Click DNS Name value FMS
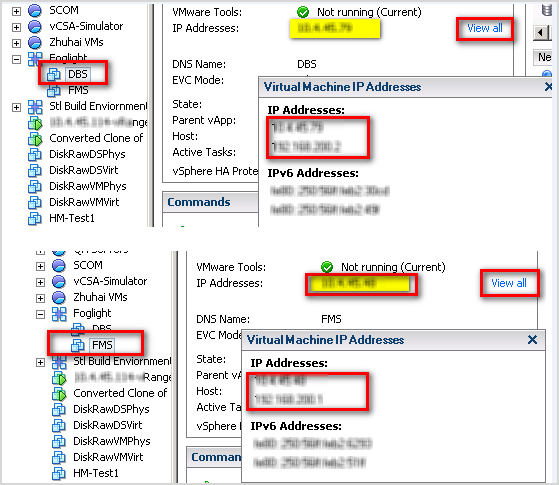This screenshot has height=485, width=559. pyautogui.click(x=331, y=319)
